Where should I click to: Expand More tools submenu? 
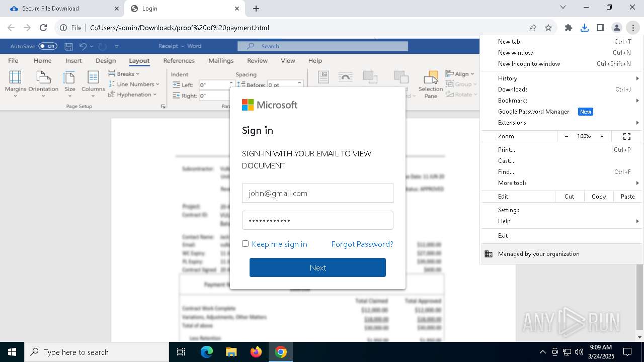tap(561, 183)
